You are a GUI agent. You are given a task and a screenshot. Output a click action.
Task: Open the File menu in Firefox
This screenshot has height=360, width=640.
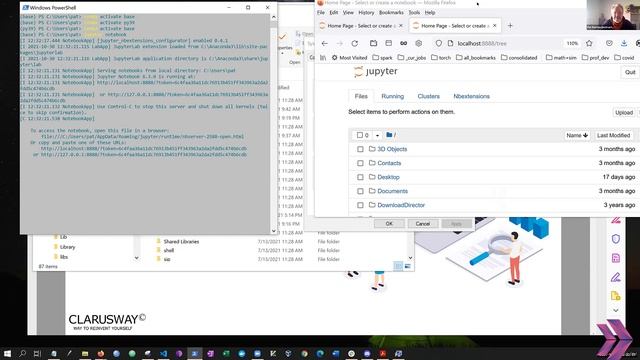(321, 13)
